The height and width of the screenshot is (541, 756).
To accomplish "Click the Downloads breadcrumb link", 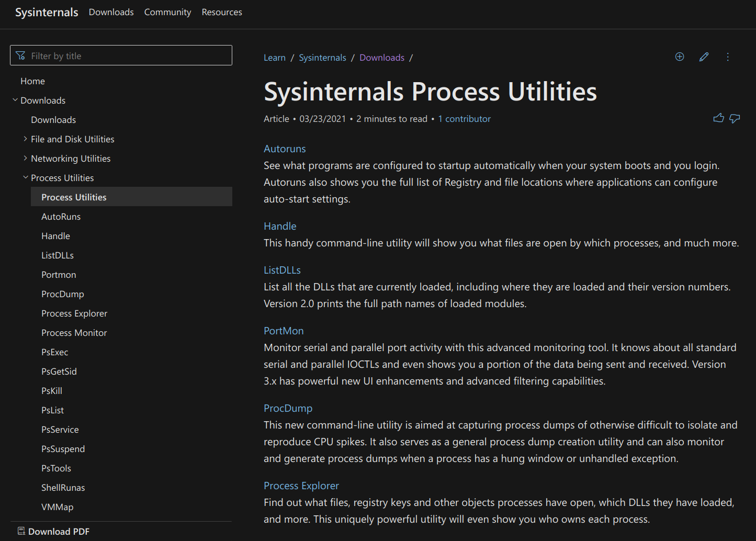I will coord(382,58).
